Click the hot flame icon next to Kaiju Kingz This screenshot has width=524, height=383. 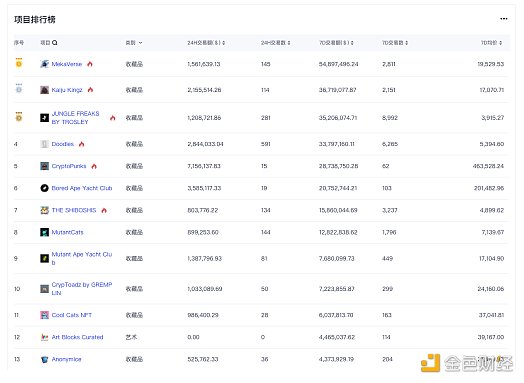91,90
